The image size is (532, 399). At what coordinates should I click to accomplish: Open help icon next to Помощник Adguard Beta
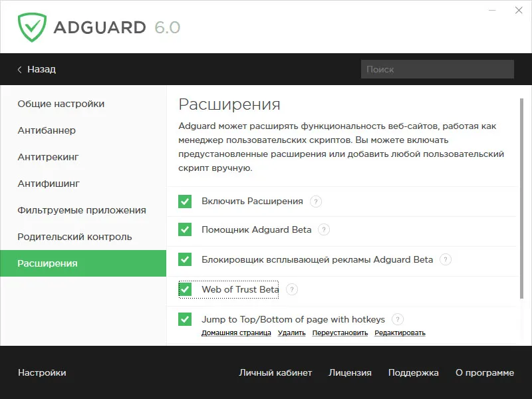tap(324, 229)
